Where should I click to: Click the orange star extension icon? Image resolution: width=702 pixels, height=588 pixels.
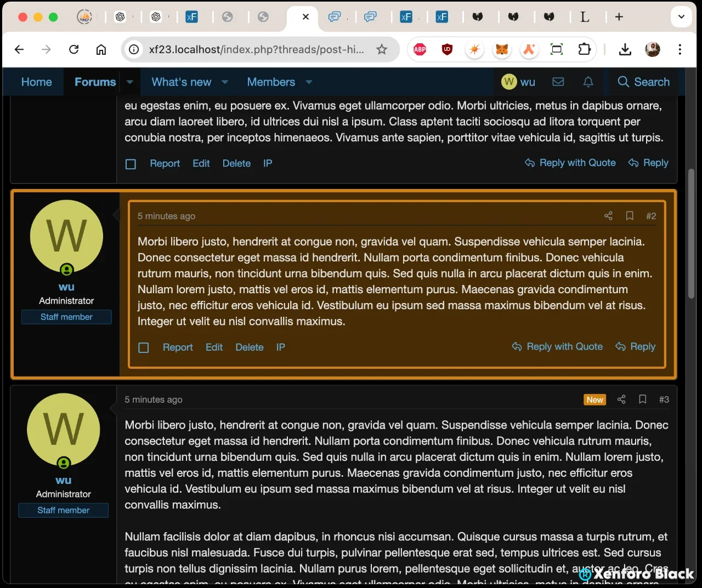tap(474, 50)
